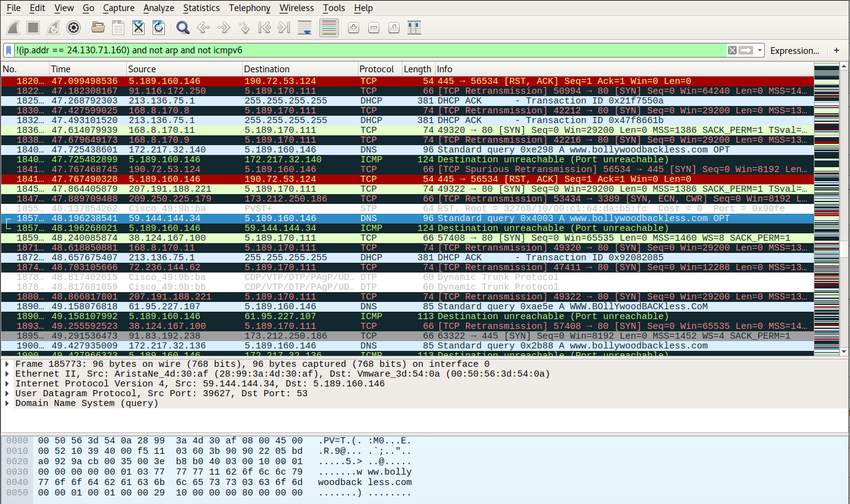This screenshot has height=504, width=850.
Task: Open the Statistics menu
Action: (x=201, y=8)
